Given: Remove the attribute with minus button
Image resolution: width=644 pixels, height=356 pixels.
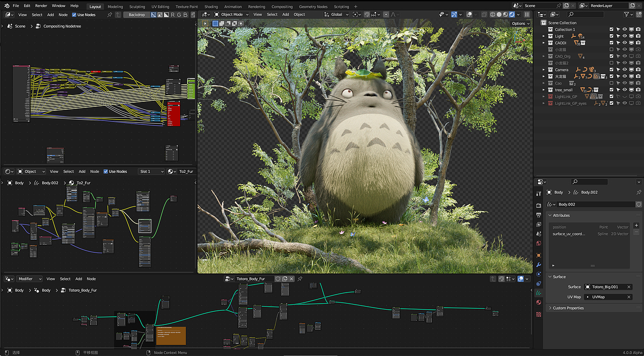Looking at the screenshot, I should coord(636,233).
